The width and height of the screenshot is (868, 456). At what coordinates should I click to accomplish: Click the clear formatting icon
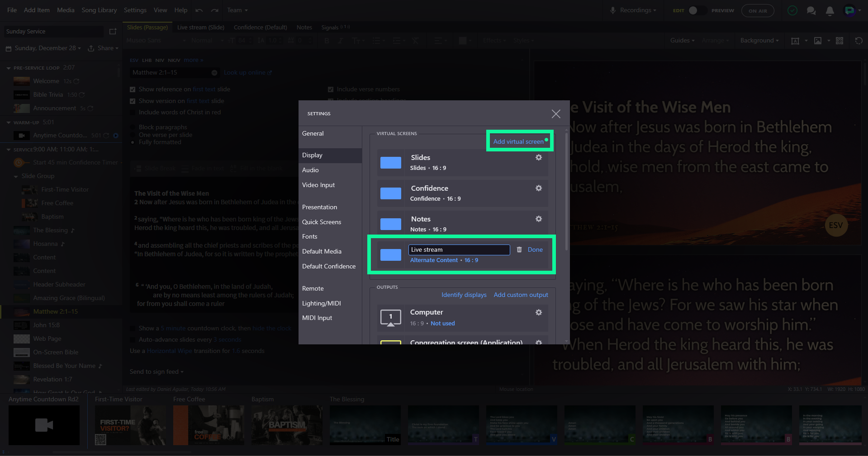tap(415, 41)
